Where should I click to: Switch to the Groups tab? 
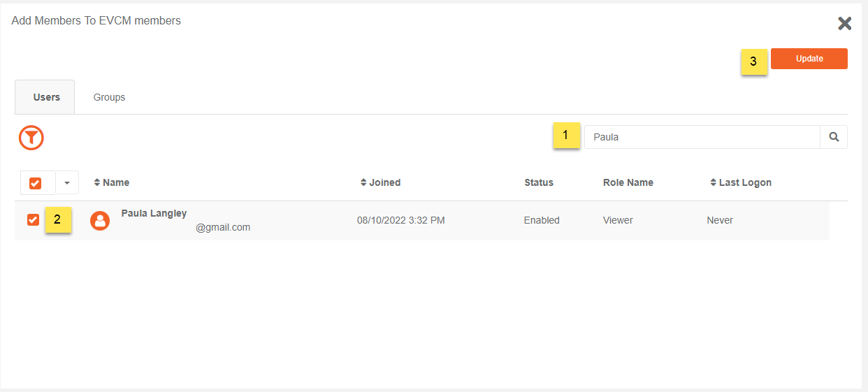pos(109,97)
